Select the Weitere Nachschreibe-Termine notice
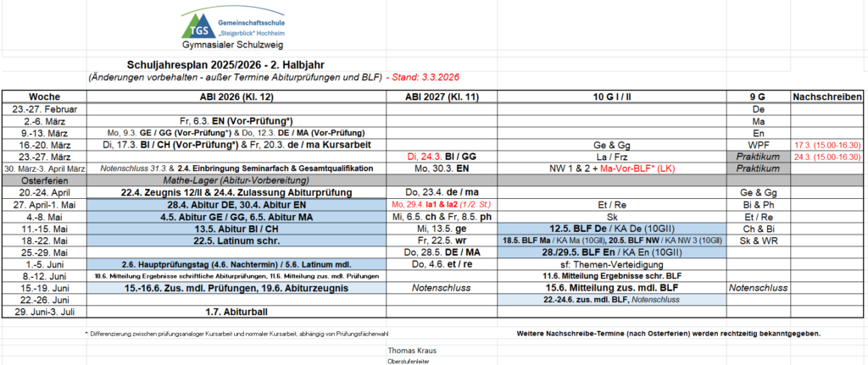Viewport: 868px width, 365px height. point(669,333)
